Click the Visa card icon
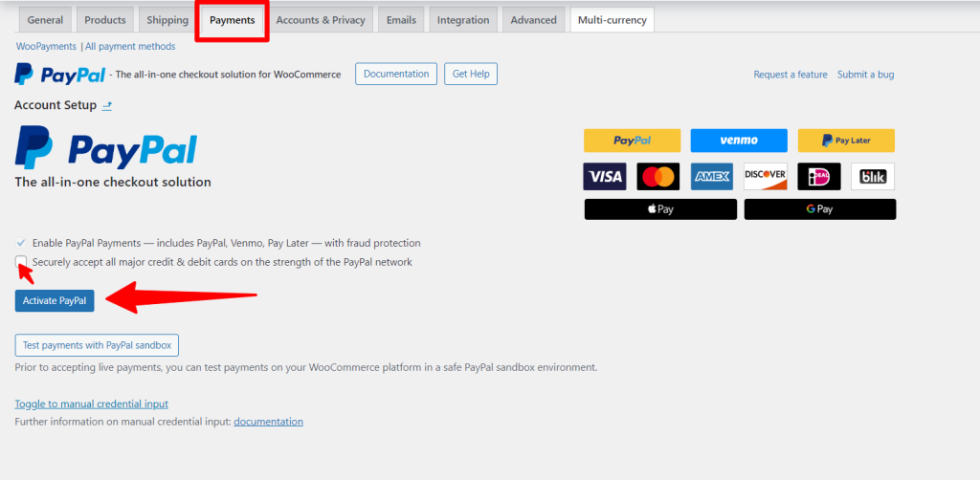 pyautogui.click(x=605, y=177)
